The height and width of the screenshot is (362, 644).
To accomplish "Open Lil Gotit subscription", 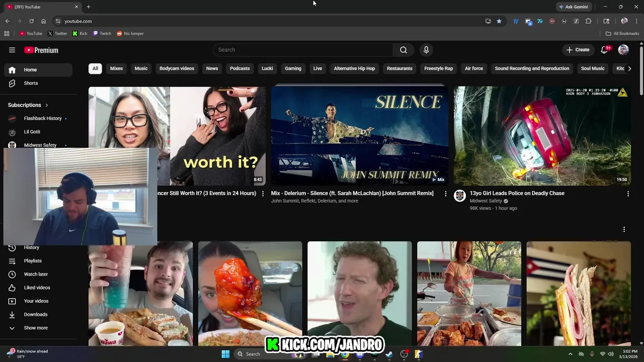I will [x=38, y=132].
